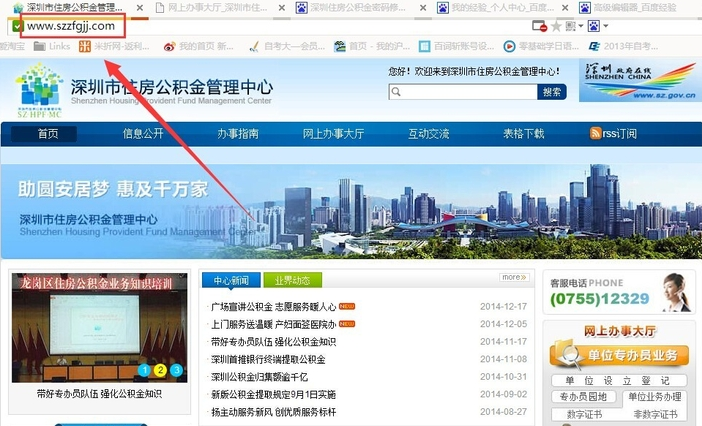The width and height of the screenshot is (702, 426).
Task: Click the more» link in news panel
Action: pos(514,277)
